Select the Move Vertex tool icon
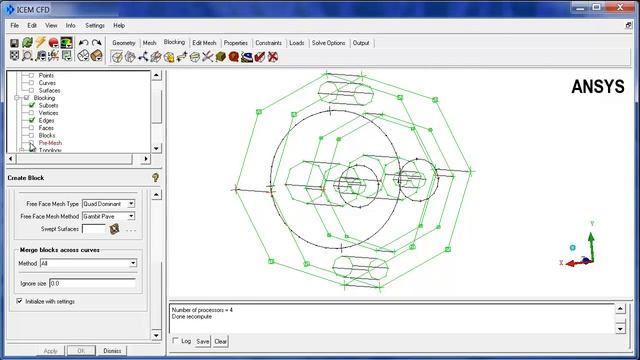 point(182,57)
